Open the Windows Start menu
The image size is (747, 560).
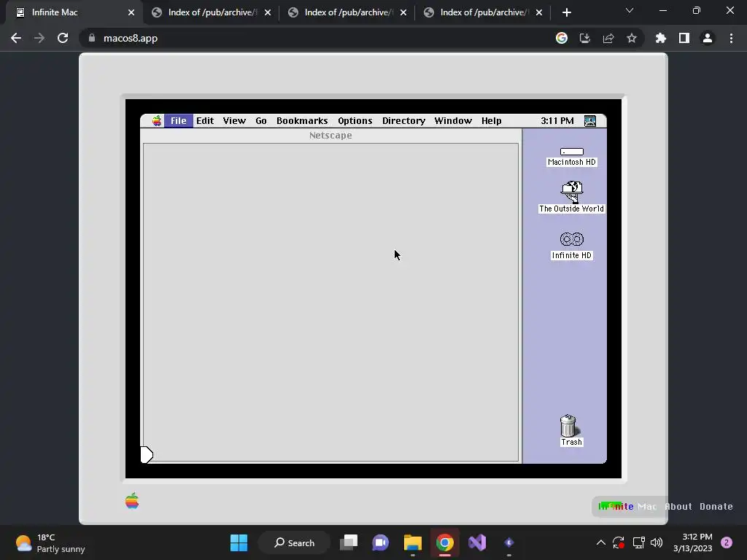point(239,542)
